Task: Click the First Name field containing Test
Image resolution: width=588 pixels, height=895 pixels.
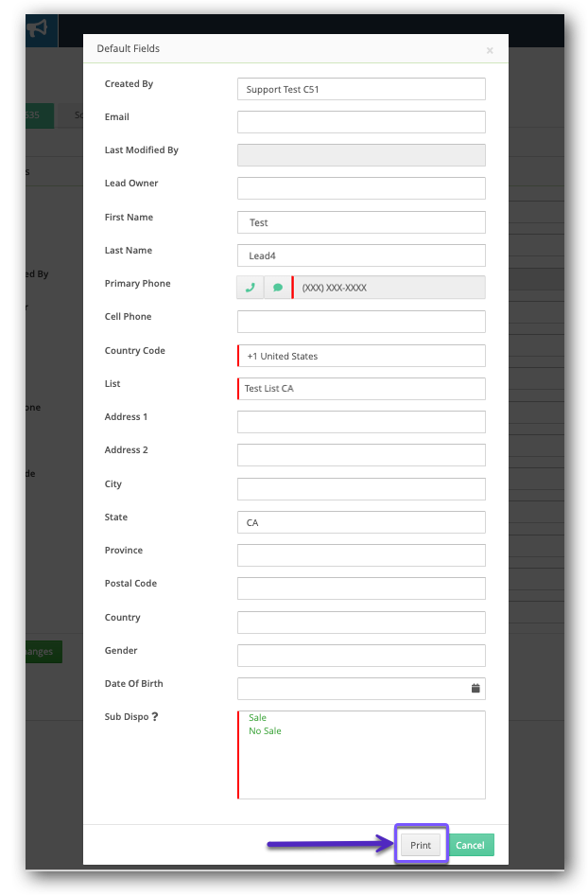Action: click(x=361, y=222)
